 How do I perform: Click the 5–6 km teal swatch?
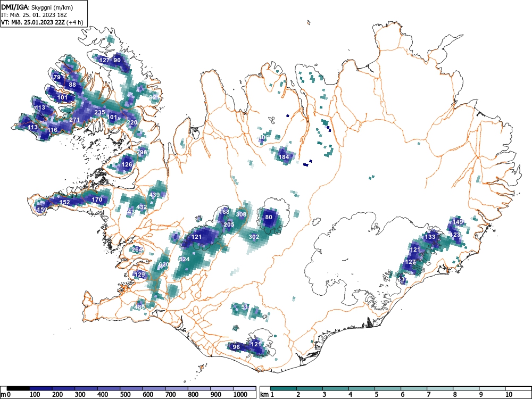click(x=388, y=388)
